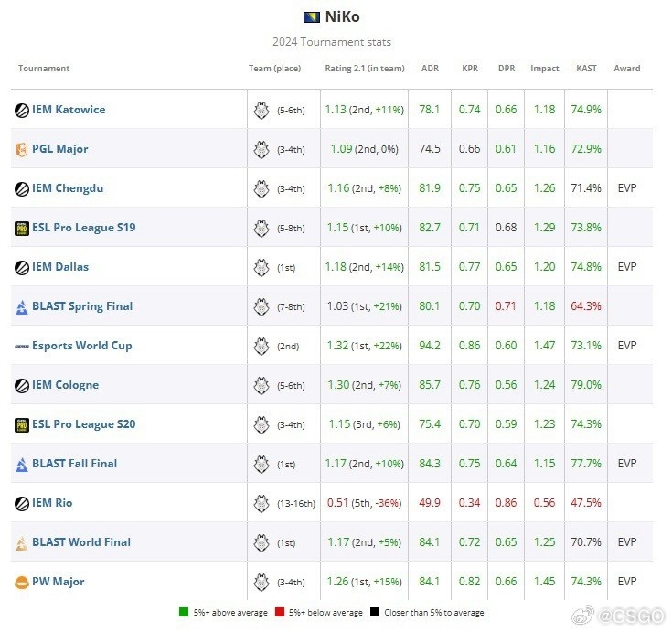Click the BLAST Spring Final logo icon

(x=21, y=306)
